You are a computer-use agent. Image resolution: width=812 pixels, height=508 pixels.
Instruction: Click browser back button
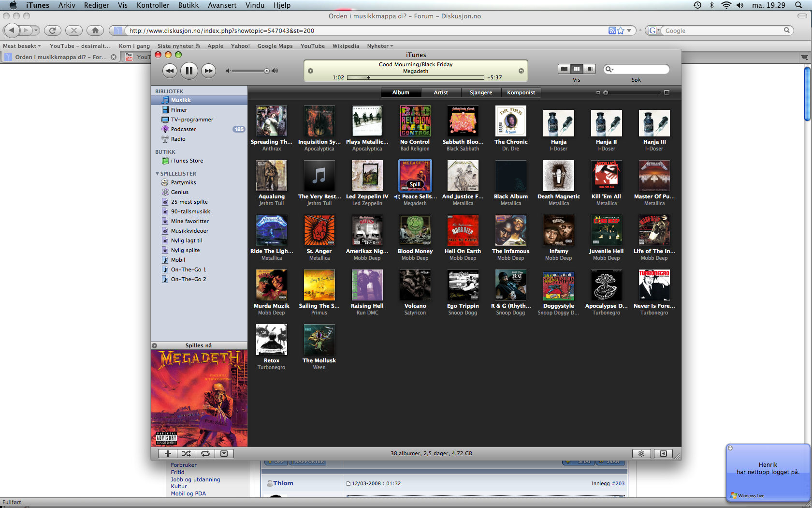click(x=12, y=30)
